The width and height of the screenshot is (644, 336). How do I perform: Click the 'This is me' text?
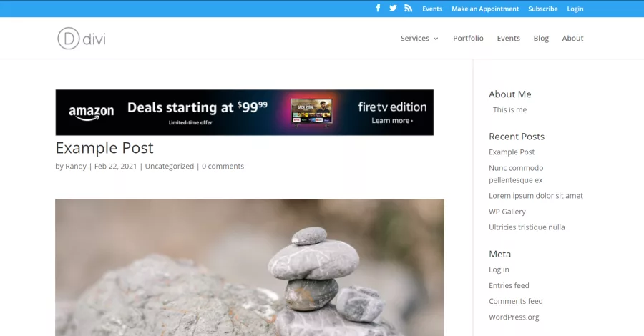[509, 110]
